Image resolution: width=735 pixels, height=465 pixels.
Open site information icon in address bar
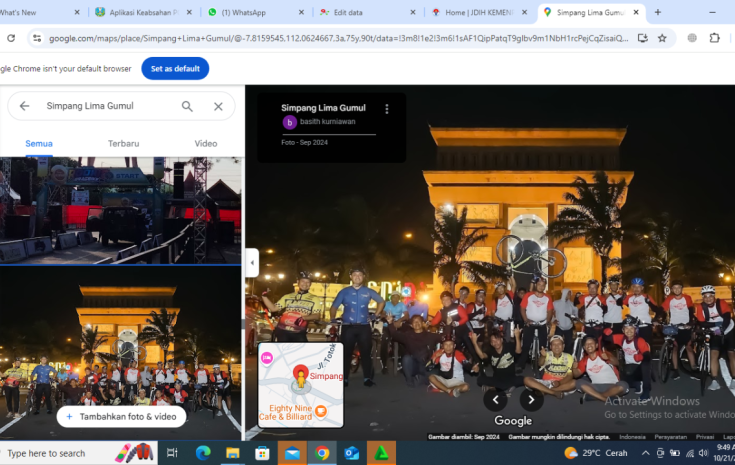tap(37, 38)
